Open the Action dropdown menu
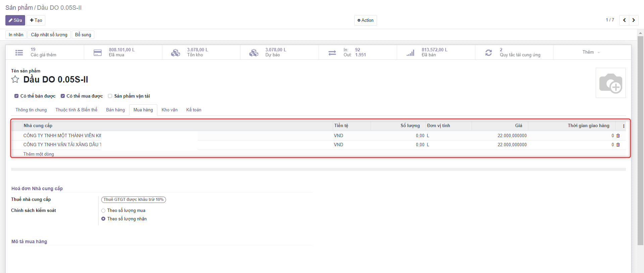Screen dimensions: 644x273 point(366,20)
